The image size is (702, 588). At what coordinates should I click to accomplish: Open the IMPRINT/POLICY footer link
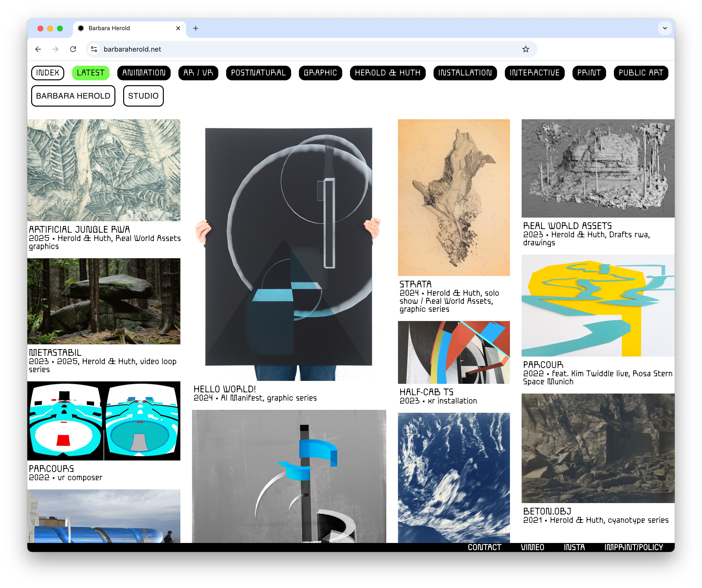coord(633,547)
